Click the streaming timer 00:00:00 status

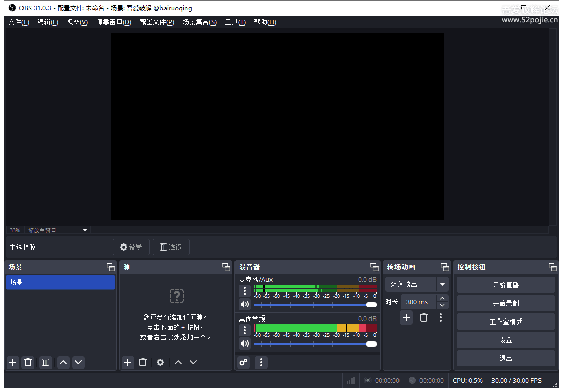(382, 381)
